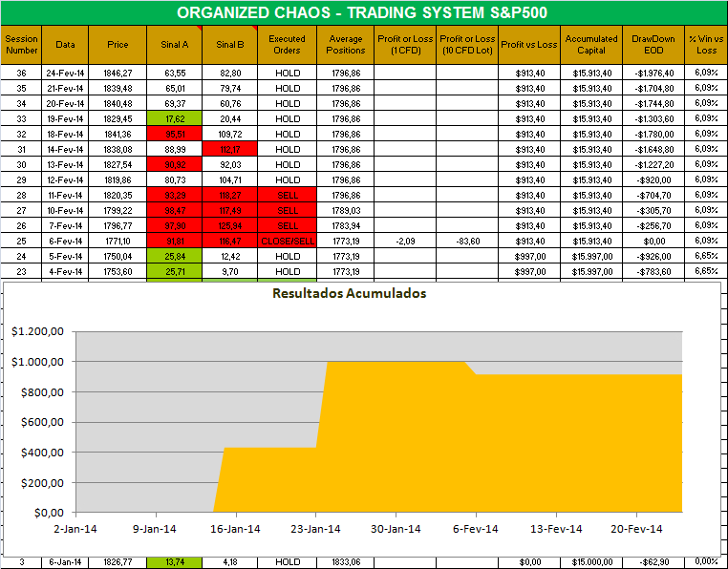Click date cell 6-Jan-14
The height and width of the screenshot is (569, 728).
click(65, 562)
